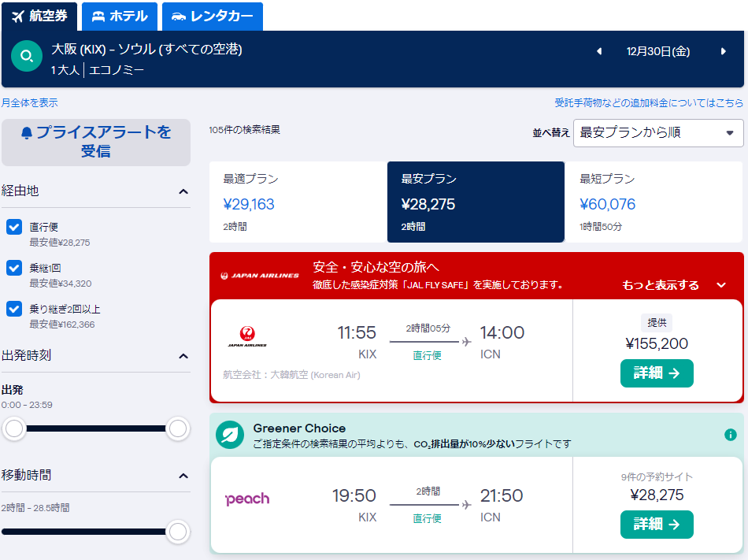Click the 2時間 - 28.5時間 range text
This screenshot has height=560, width=748.
click(35, 507)
